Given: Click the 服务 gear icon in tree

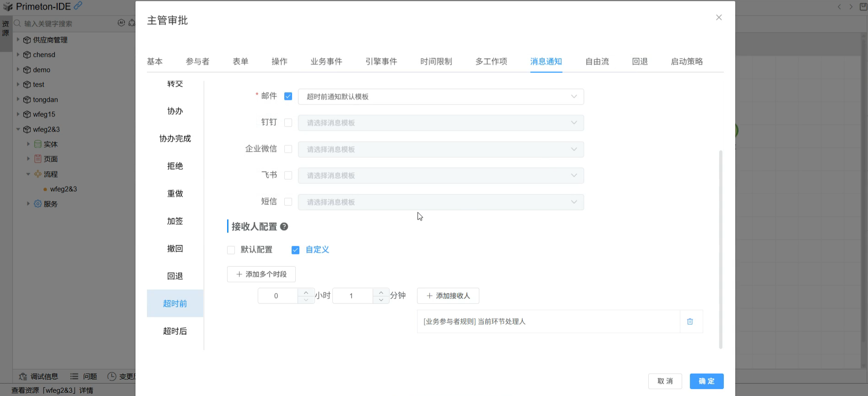Looking at the screenshot, I should click(x=38, y=204).
